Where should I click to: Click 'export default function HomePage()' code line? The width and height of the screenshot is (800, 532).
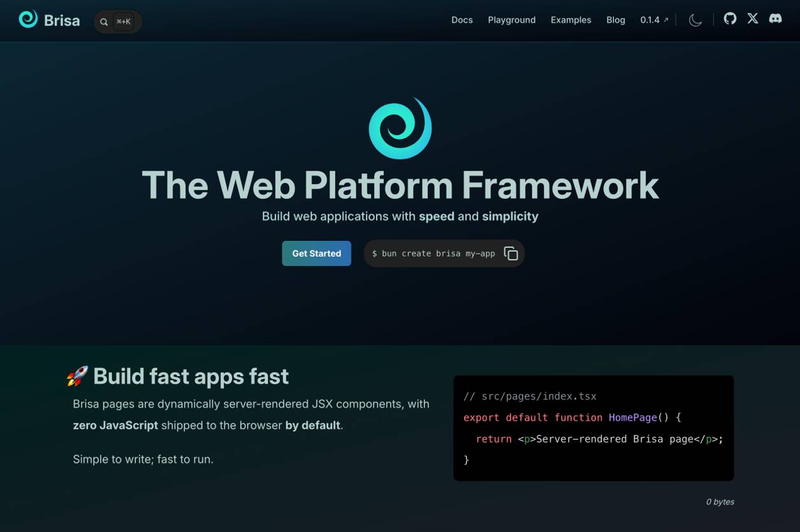(x=572, y=418)
